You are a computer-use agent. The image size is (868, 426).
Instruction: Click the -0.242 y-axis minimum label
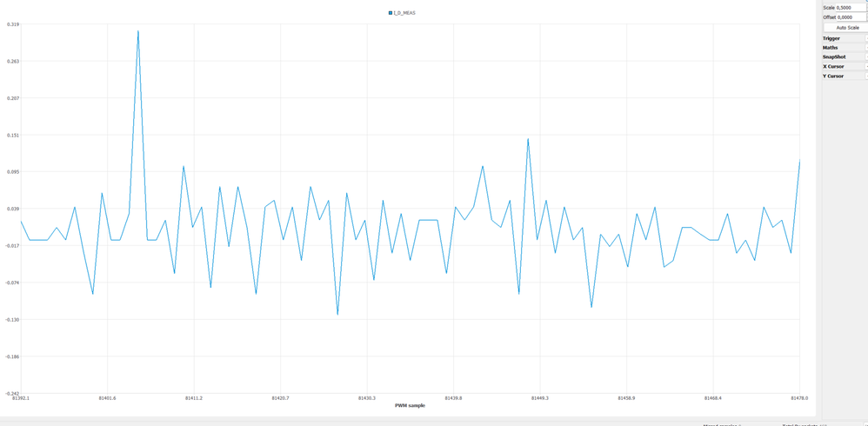coord(11,393)
